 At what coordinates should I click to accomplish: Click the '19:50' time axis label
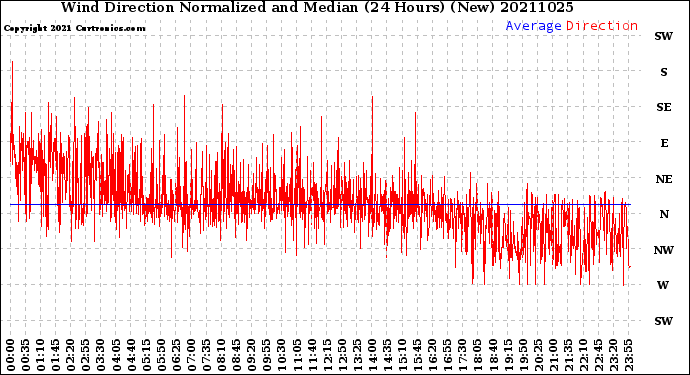523,355
